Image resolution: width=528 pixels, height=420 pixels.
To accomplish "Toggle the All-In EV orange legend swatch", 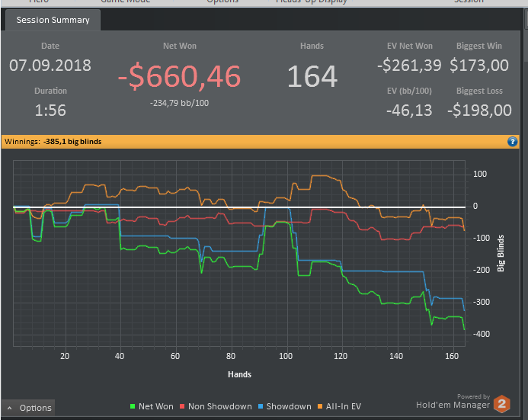I will click(320, 406).
